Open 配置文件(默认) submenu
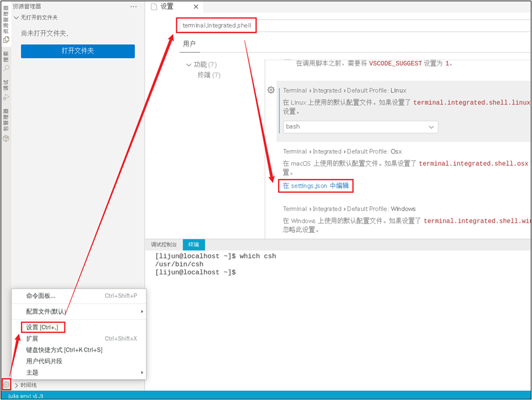This screenshot has width=532, height=400. 79,311
